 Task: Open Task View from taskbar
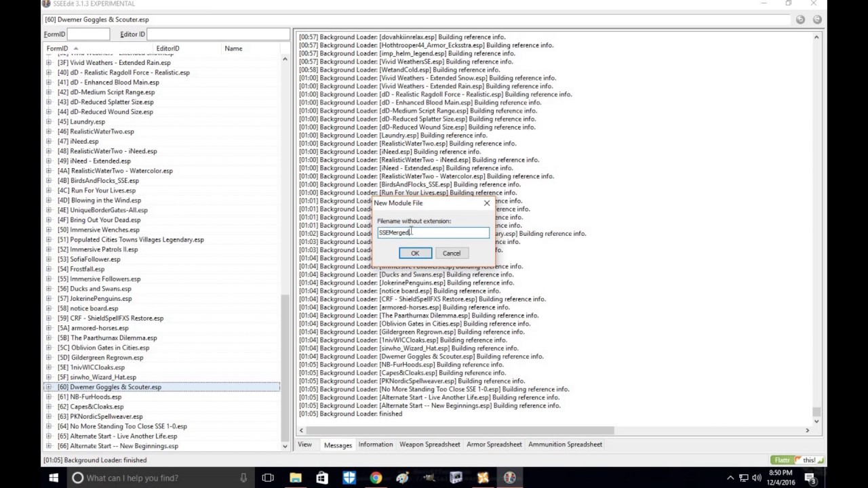(268, 478)
